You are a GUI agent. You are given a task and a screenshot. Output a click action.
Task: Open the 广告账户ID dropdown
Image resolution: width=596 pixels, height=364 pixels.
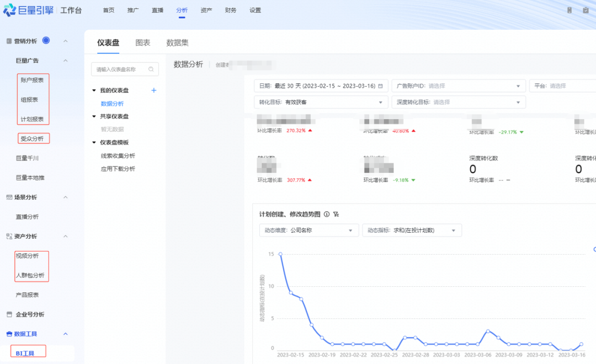click(x=459, y=86)
